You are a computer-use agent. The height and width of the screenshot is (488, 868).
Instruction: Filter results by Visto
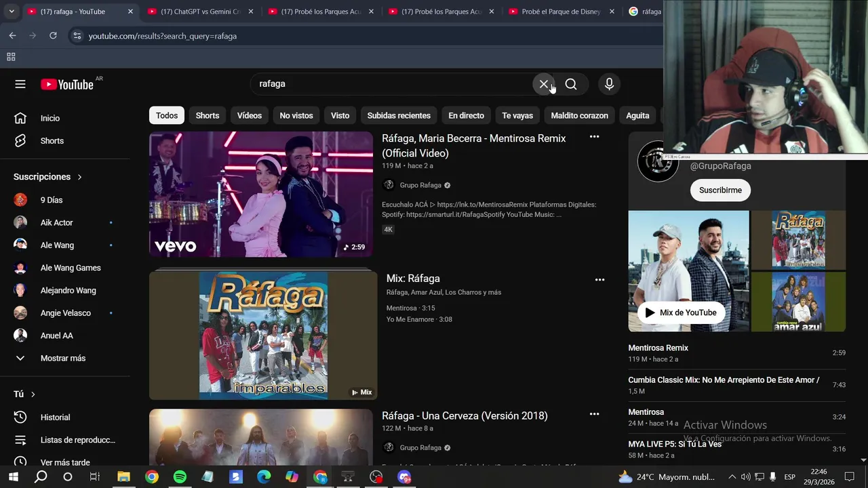coord(340,115)
